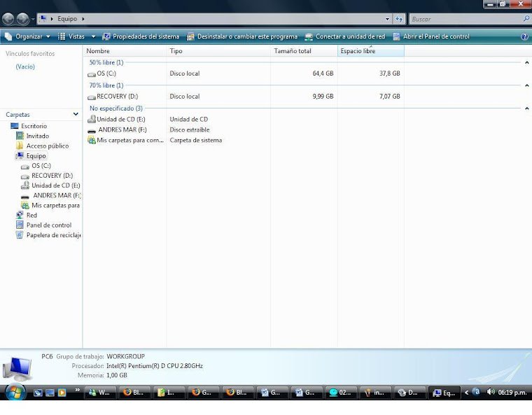Open the Vistas dropdown arrow

point(93,36)
